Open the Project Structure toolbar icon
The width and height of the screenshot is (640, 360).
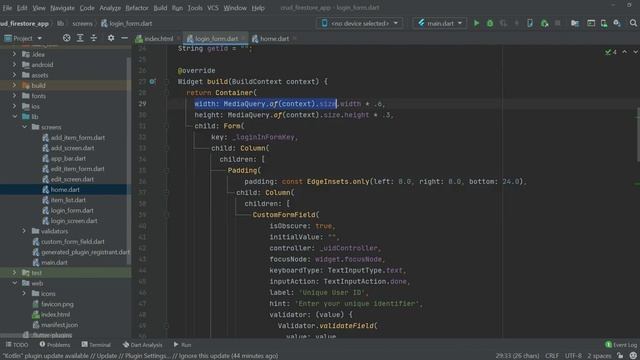click(x=575, y=23)
